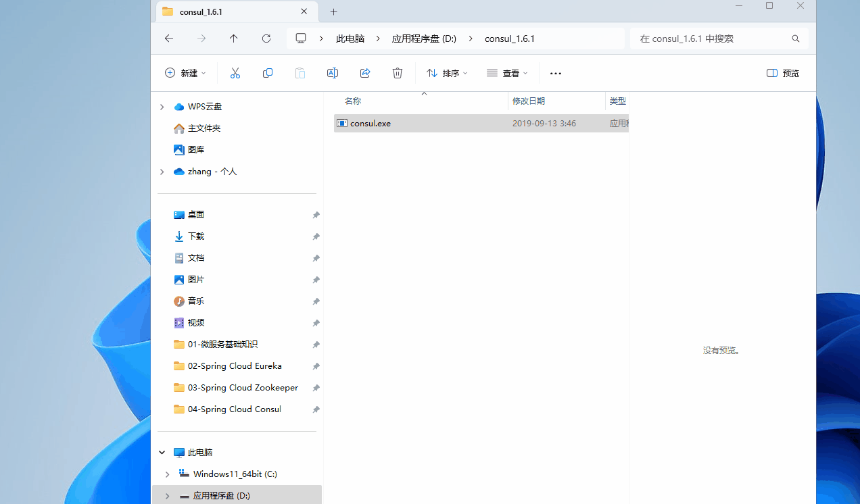Unpin 下载 using its pin icon

click(316, 236)
